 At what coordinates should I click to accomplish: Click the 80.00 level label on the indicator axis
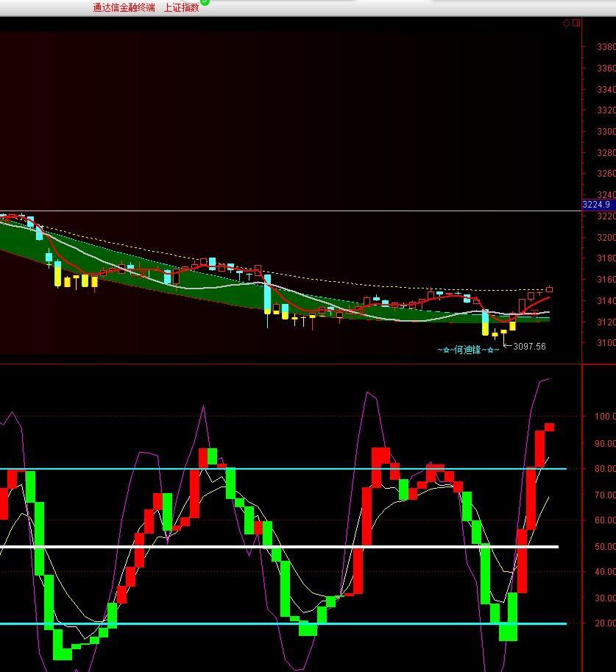[605, 469]
